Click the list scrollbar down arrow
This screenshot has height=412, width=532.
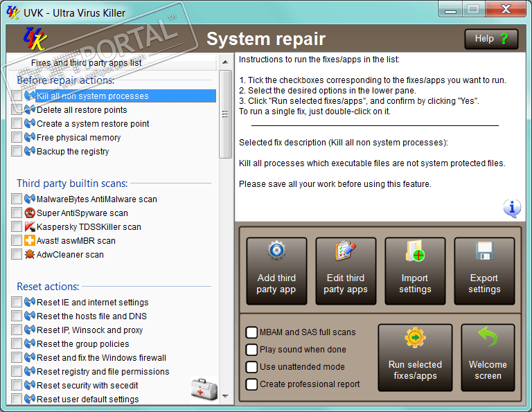click(225, 395)
